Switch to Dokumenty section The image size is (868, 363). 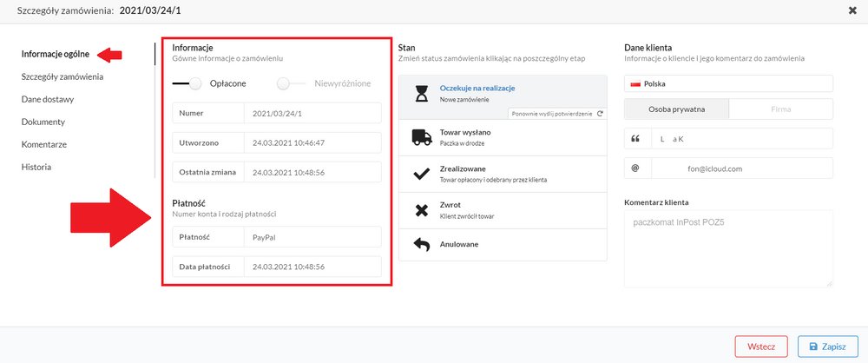(43, 122)
